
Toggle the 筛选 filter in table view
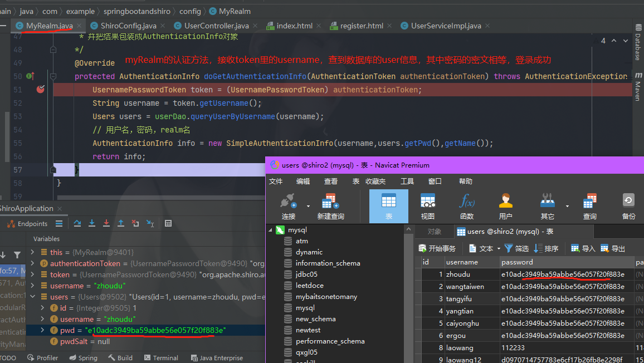click(x=516, y=248)
